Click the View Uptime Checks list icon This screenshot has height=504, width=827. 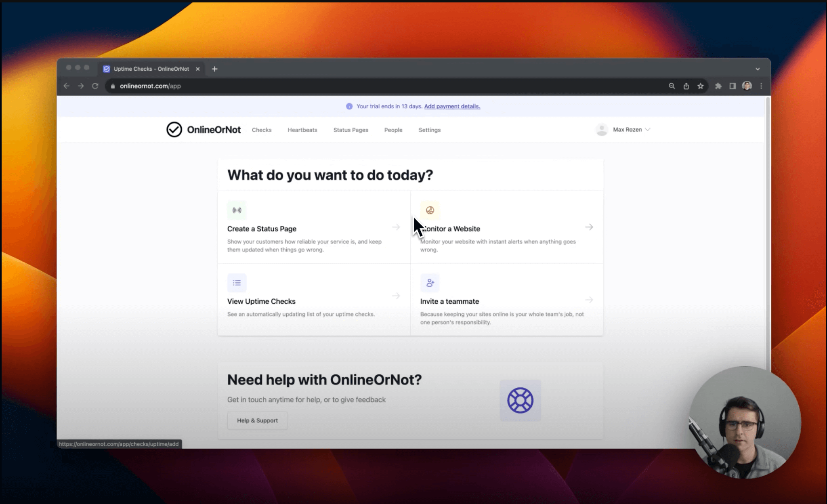237,283
